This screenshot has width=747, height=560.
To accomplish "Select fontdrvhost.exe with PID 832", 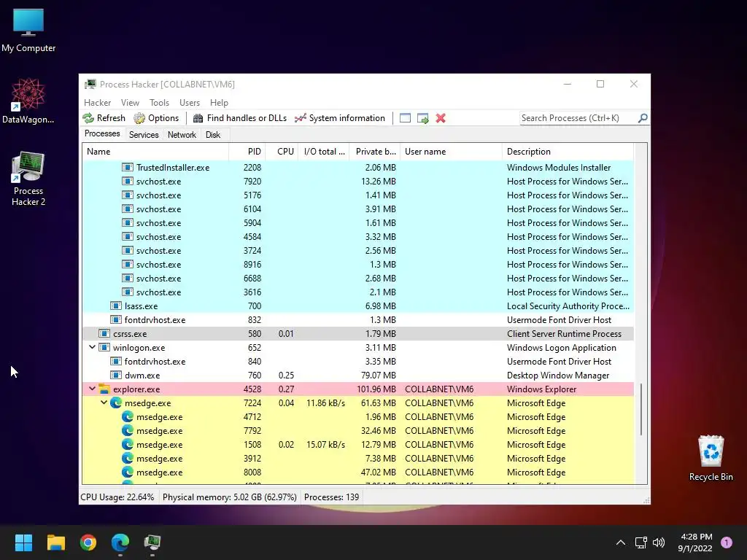I will (x=358, y=319).
